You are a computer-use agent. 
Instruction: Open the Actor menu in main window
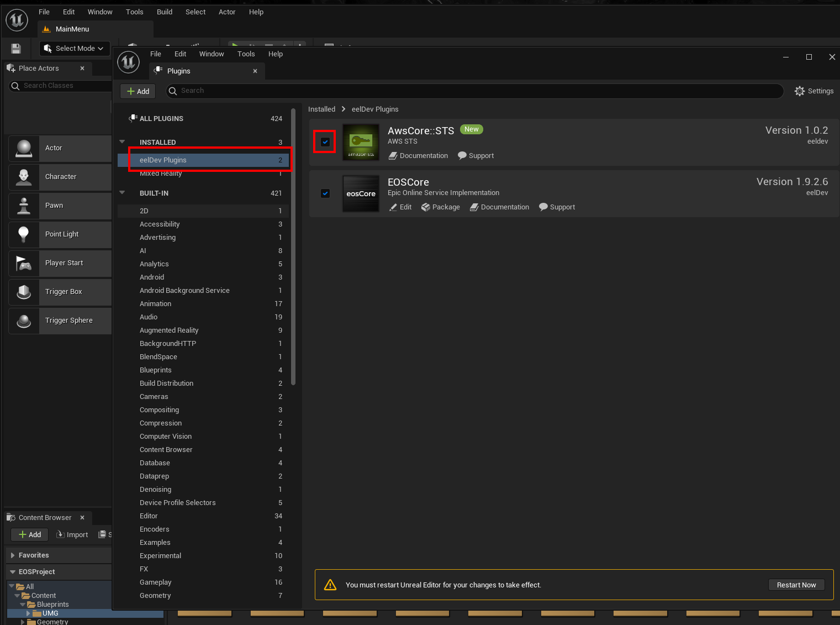[x=227, y=12]
